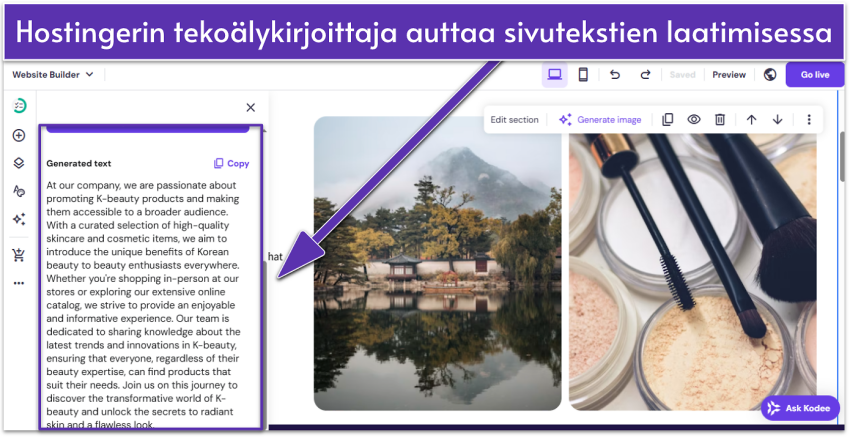Click the Generated text heading
The width and height of the screenshot is (850, 438).
click(79, 163)
